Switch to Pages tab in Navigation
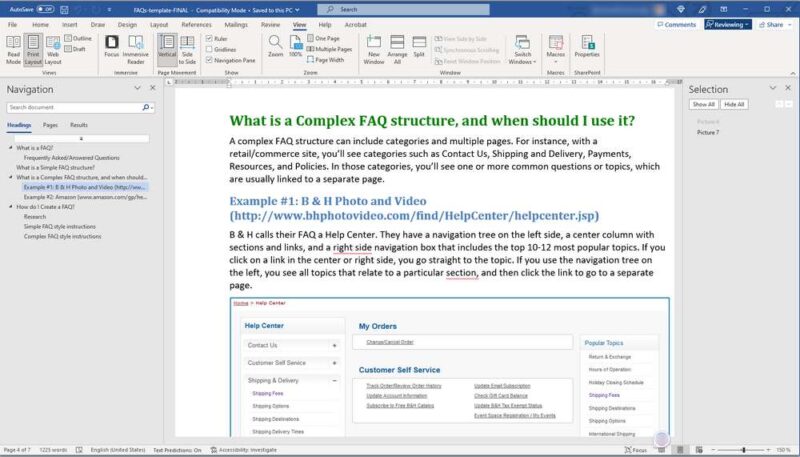 coord(50,125)
